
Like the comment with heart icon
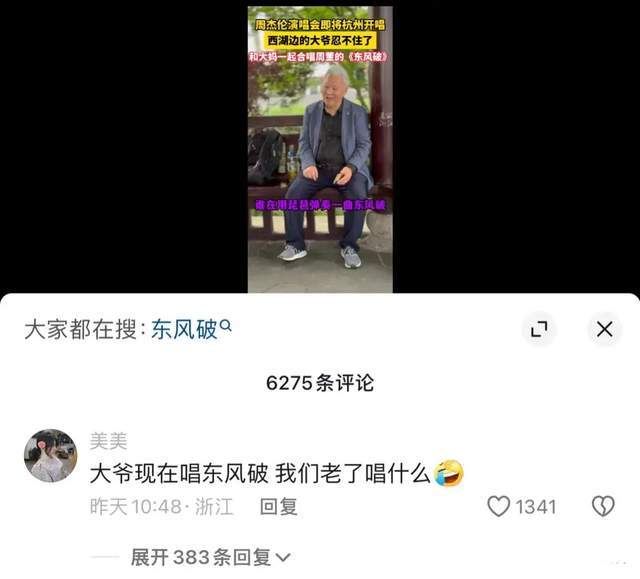[498, 506]
